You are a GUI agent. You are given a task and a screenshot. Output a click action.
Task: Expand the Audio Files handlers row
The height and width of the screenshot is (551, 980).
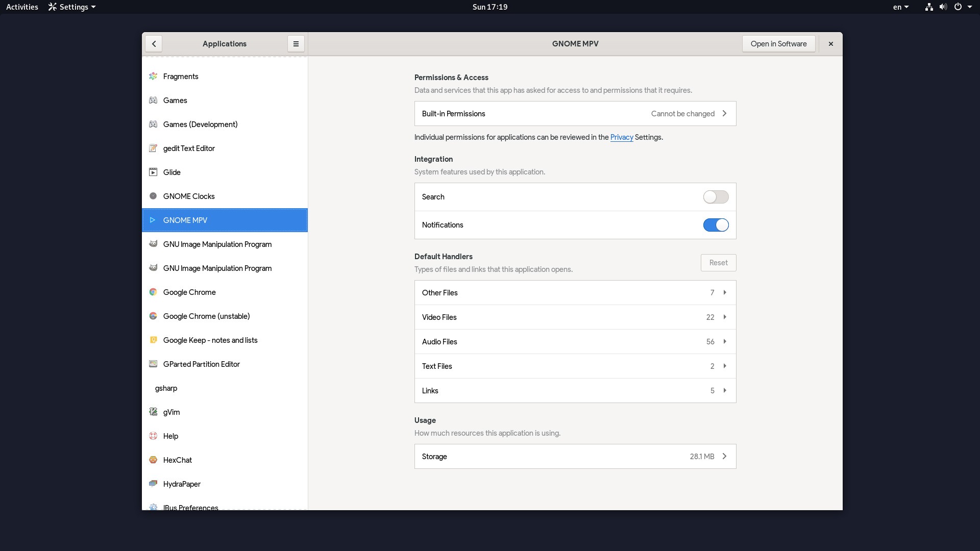point(575,342)
